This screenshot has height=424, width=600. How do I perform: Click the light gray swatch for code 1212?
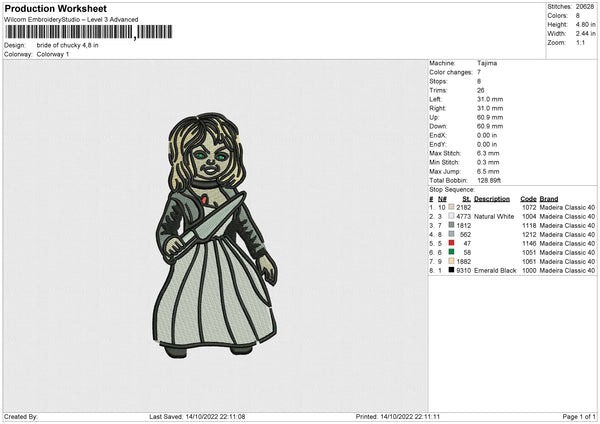[451, 234]
